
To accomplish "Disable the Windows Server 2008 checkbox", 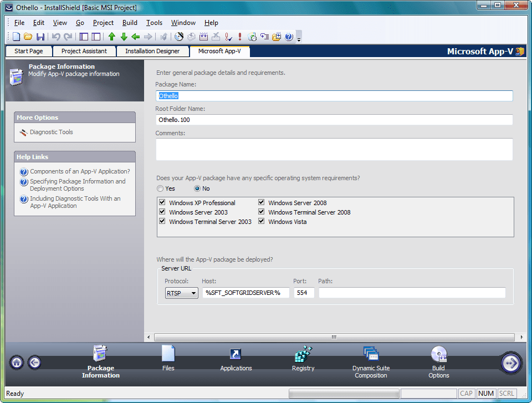I will 260,202.
